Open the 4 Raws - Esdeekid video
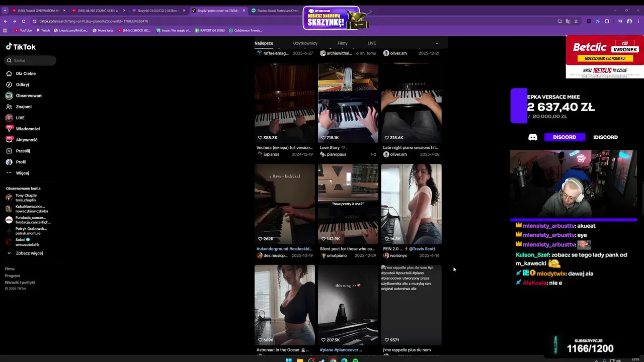The height and width of the screenshot is (362, 644). click(285, 204)
